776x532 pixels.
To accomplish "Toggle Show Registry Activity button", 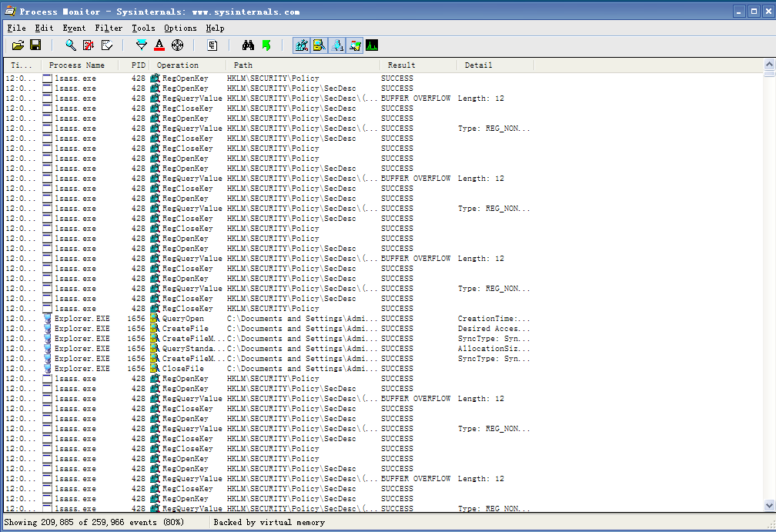I will 302,45.
